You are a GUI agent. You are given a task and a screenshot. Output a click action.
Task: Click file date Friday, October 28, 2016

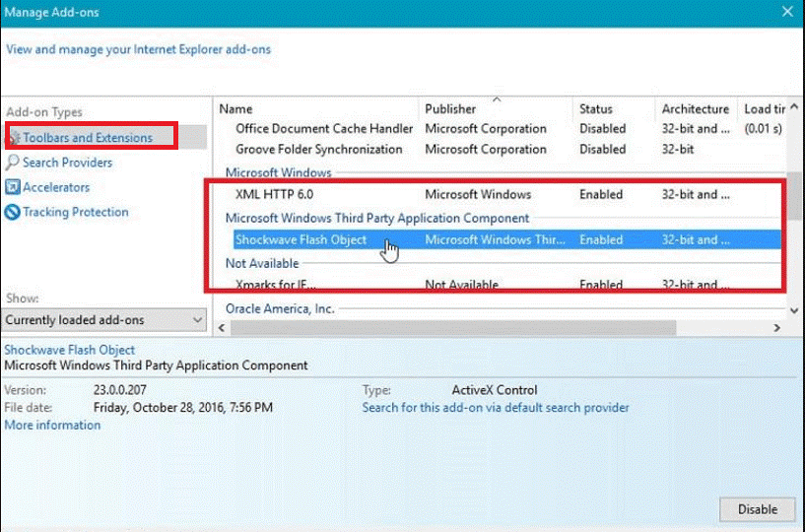[x=182, y=408]
